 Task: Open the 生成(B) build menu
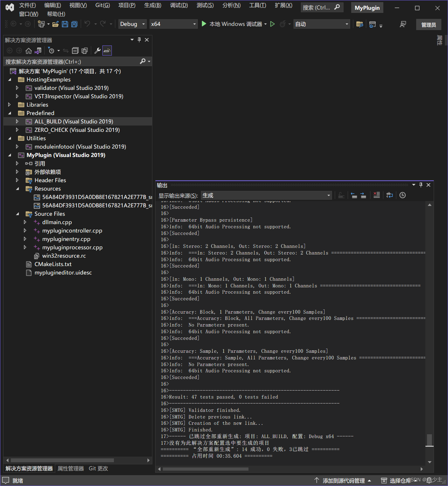click(x=153, y=5)
